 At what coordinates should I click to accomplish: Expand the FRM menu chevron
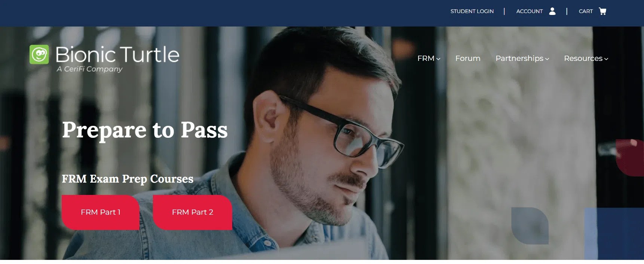pyautogui.click(x=438, y=59)
